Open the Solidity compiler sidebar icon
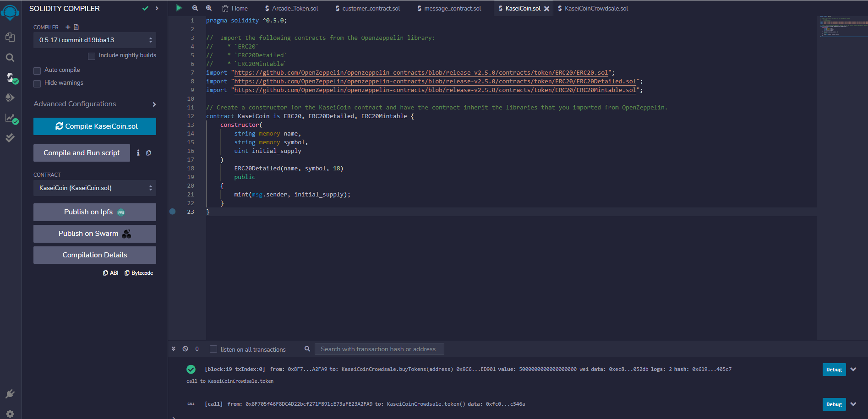The height and width of the screenshot is (419, 868). 11,78
